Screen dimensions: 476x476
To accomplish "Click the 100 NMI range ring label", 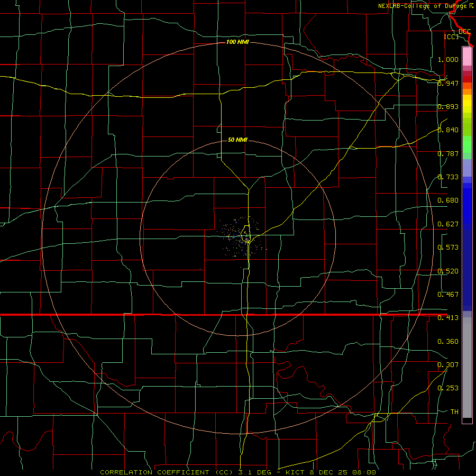I will (x=237, y=42).
